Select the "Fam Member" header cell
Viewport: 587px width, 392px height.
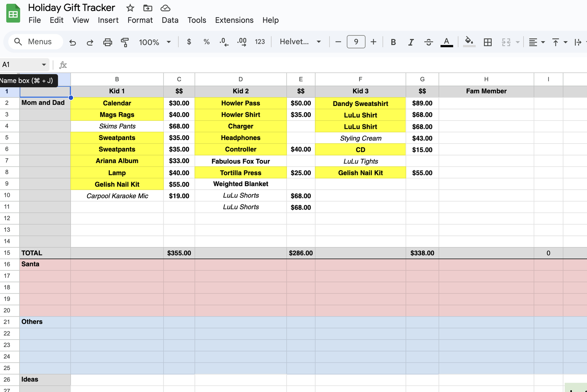[x=486, y=91]
